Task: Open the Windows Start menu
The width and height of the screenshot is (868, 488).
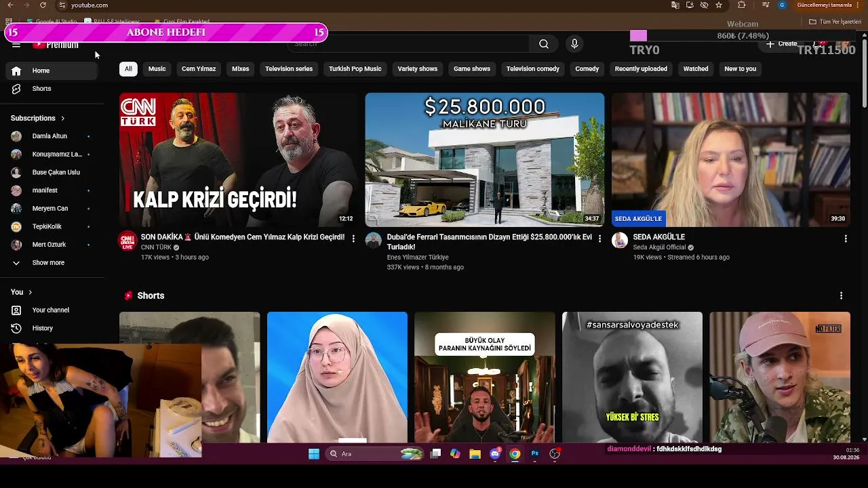Action: pos(314,454)
